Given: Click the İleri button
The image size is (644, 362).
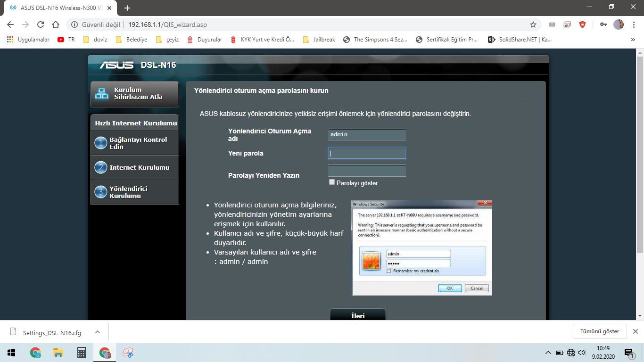Looking at the screenshot, I should point(358,315).
